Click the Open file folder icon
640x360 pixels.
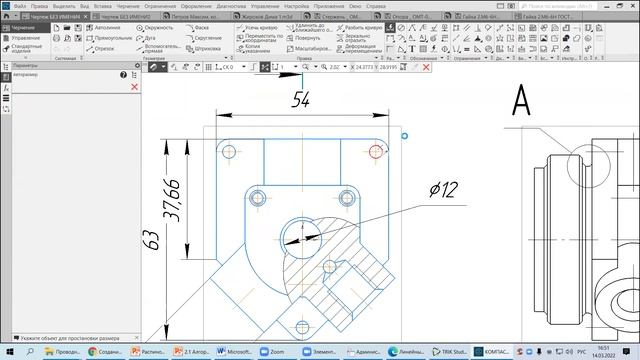click(67, 28)
